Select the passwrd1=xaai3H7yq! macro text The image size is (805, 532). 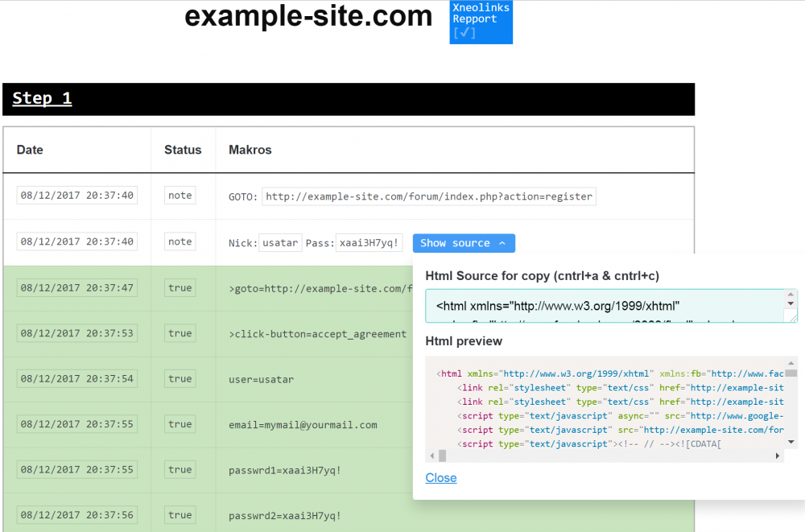[x=285, y=470]
